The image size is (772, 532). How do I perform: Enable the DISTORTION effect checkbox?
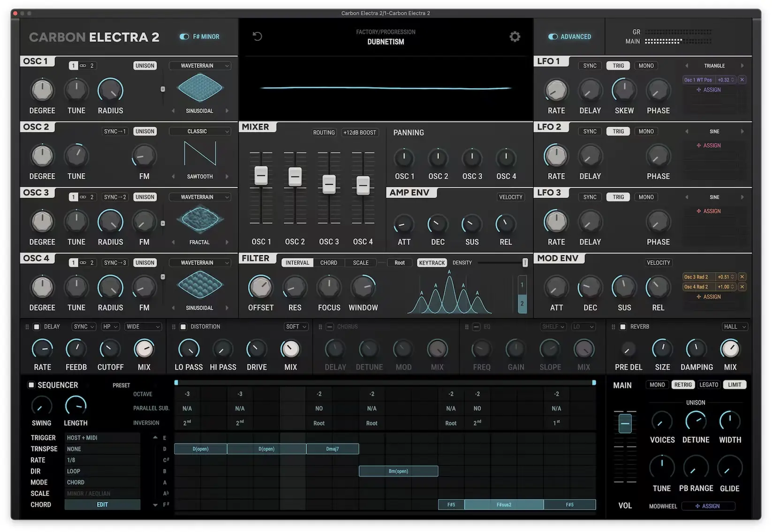coord(183,327)
